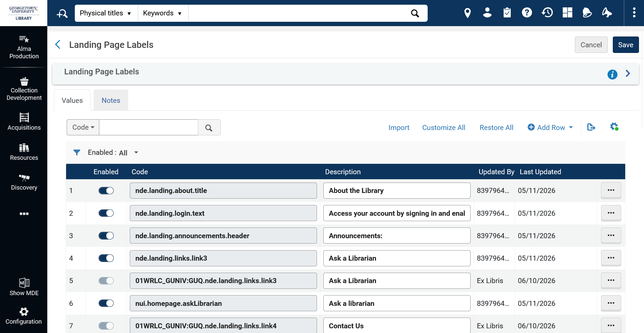Image resolution: width=644 pixels, height=333 pixels.
Task: Edit the Contact Us description field
Action: (397, 326)
